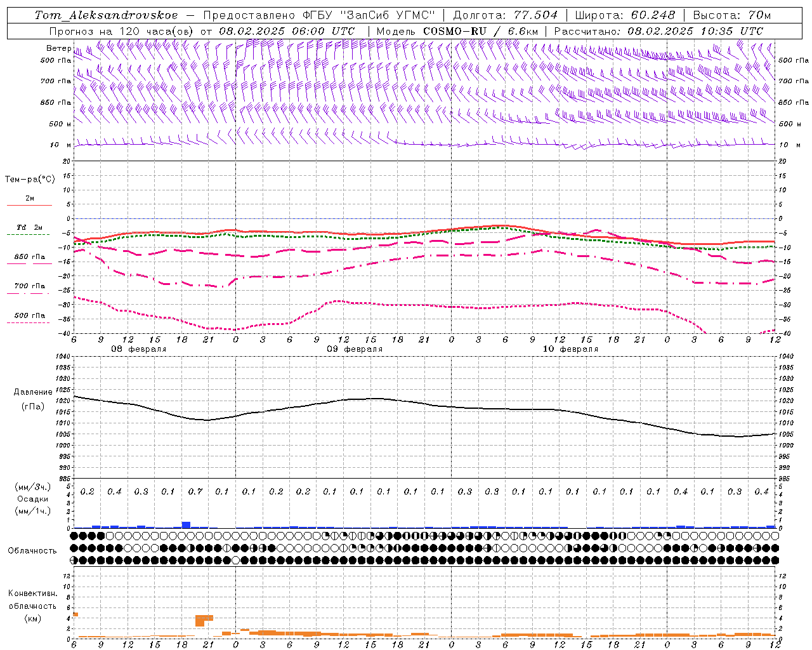Click the station name Tom_Aleksandrovskoe
The image size is (812, 650).
pyautogui.click(x=106, y=15)
